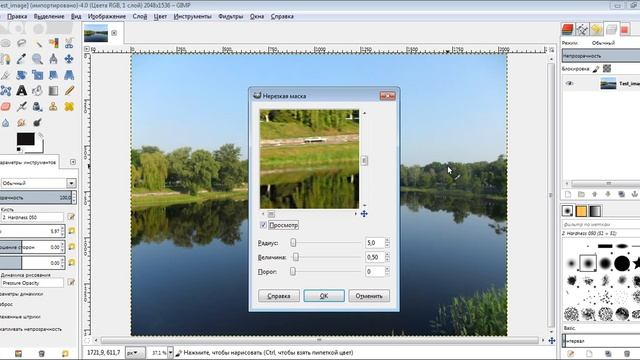Screen dimensions: 640x360
Task: Select the Measure compass tool
Action: pyautogui.click(x=53, y=59)
